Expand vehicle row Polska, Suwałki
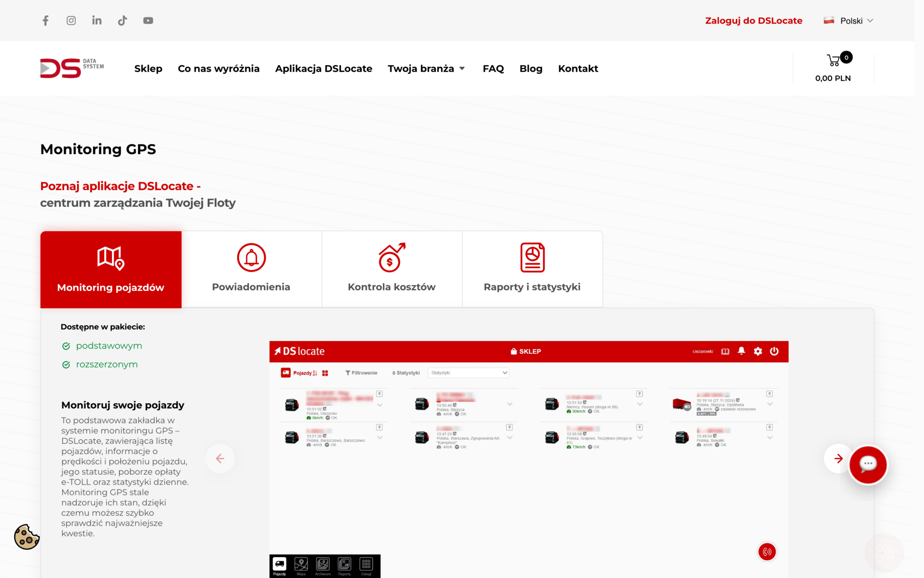924x578 pixels. pyautogui.click(x=770, y=438)
